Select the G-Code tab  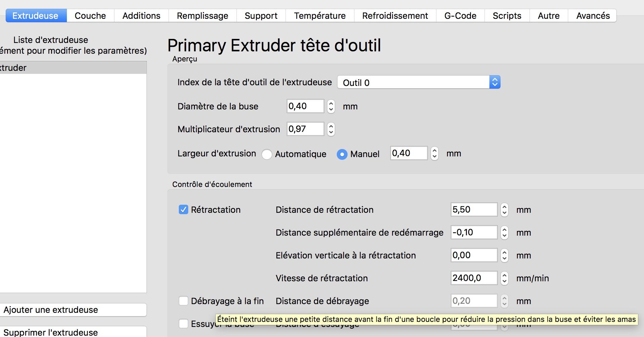(460, 16)
